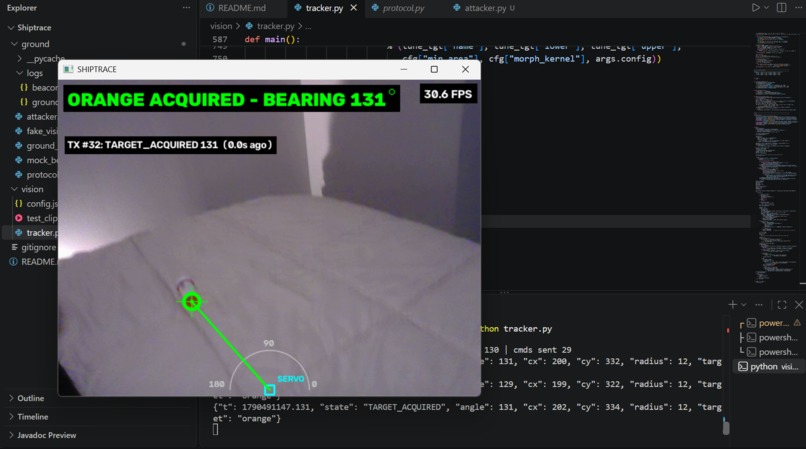Click the terminal warning triangle icon
The height and width of the screenshot is (449, 806).
pos(797,323)
